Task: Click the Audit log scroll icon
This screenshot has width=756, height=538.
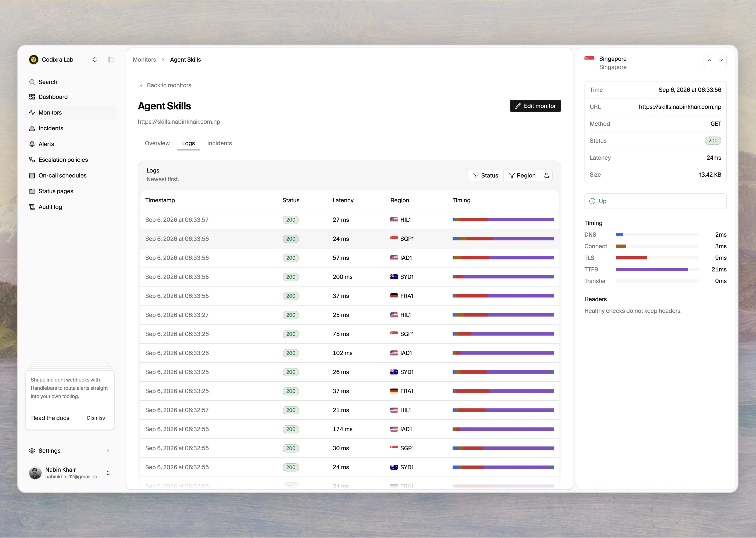Action: [x=32, y=207]
